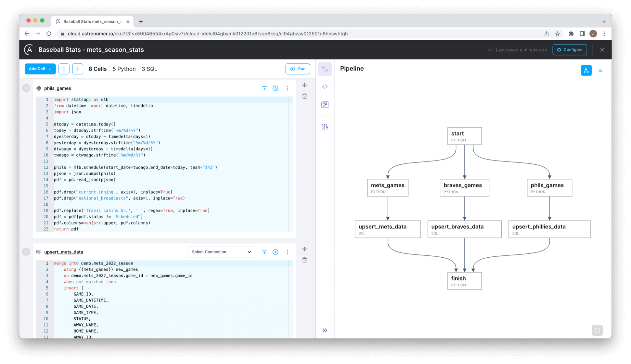The image size is (631, 364).
Task: Run the phils_games cell
Action: click(275, 88)
